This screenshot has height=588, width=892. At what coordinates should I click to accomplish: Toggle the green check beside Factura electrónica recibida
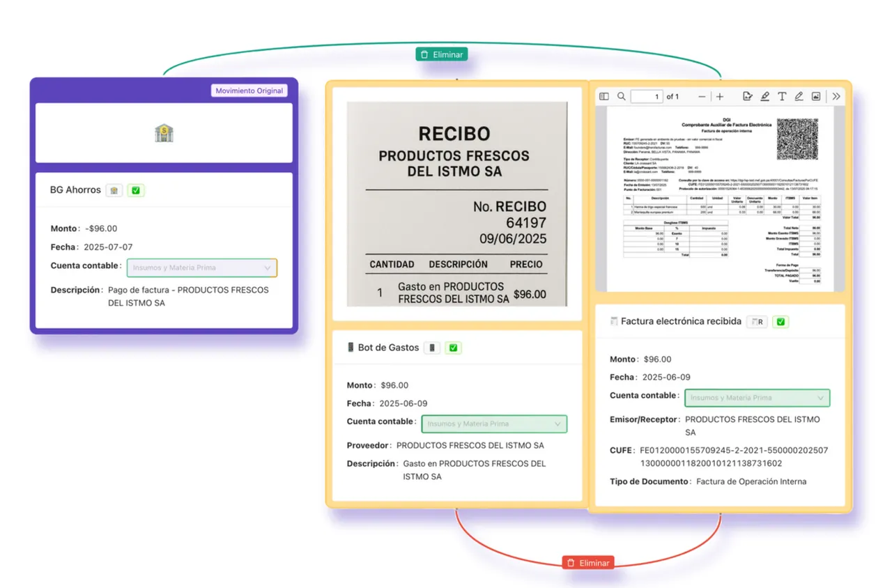point(780,322)
